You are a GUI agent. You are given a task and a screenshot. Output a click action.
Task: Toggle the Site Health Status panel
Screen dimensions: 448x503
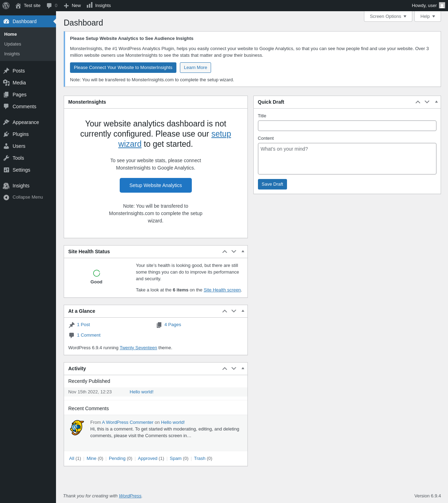[243, 251]
